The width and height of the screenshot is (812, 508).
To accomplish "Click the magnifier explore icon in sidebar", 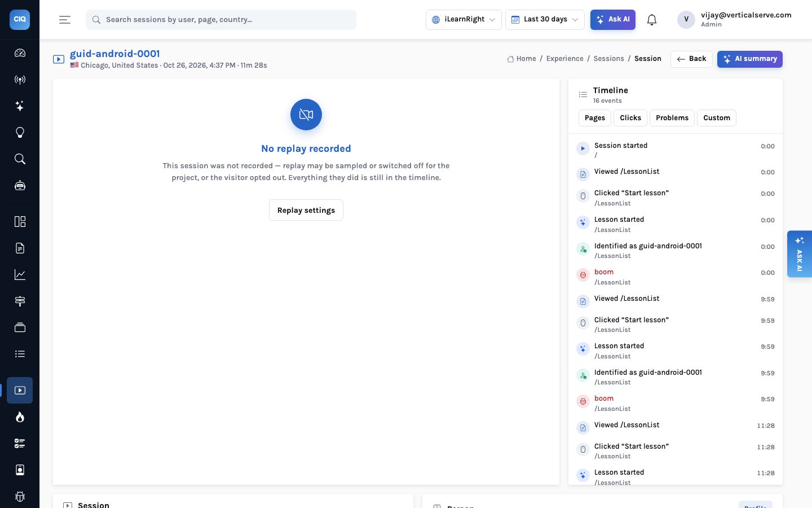I will click(20, 159).
